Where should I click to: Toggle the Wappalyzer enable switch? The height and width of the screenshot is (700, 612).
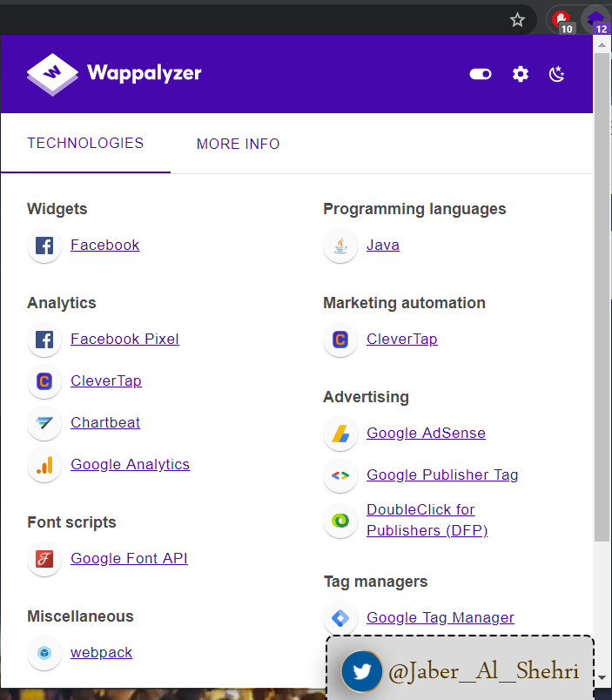481,74
